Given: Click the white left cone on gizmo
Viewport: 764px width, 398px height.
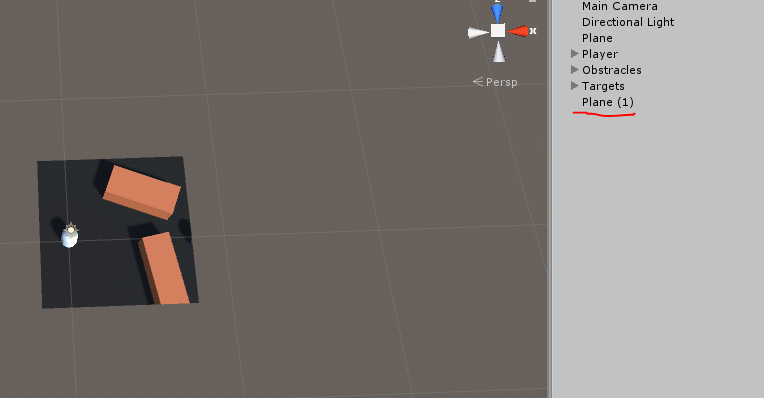Looking at the screenshot, I should click(478, 33).
